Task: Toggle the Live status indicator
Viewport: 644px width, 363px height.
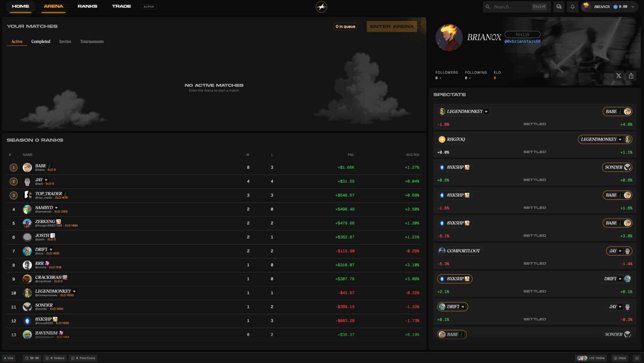Action: tap(9, 358)
